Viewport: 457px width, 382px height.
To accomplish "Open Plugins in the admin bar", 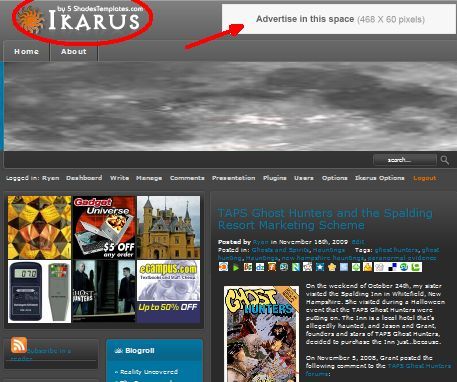I will pos(275,178).
